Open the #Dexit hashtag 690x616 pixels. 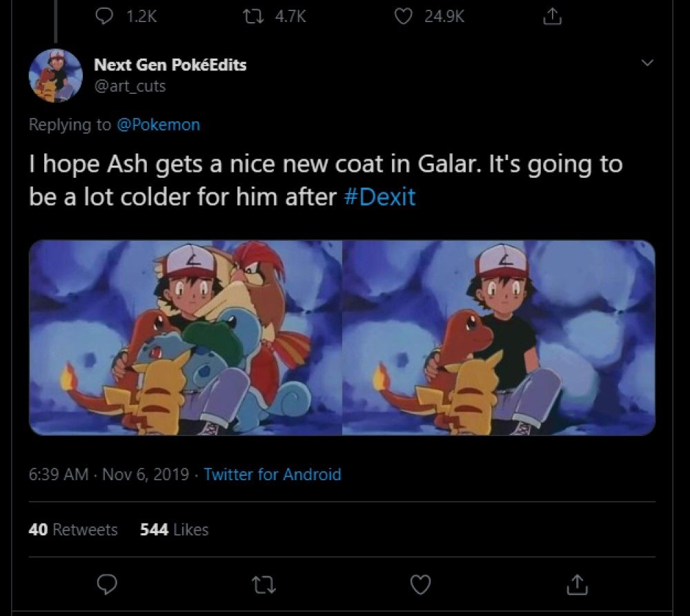[x=379, y=197]
